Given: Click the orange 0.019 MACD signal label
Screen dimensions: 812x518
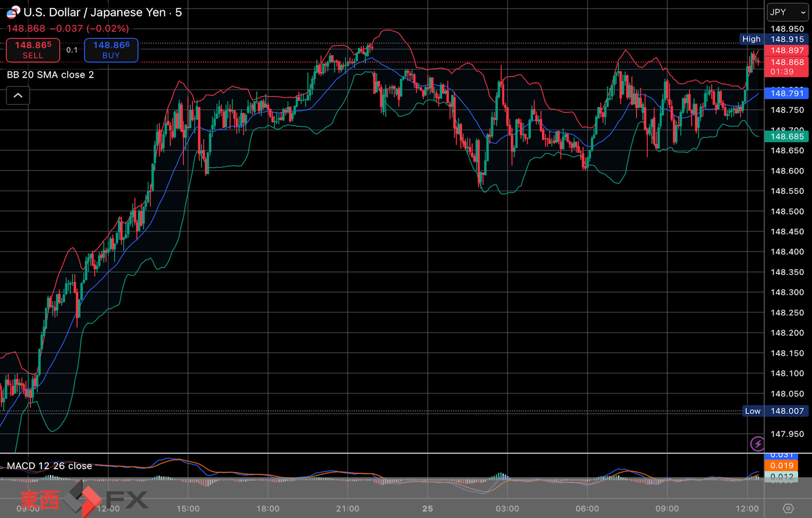Looking at the screenshot, I should pos(781,466).
